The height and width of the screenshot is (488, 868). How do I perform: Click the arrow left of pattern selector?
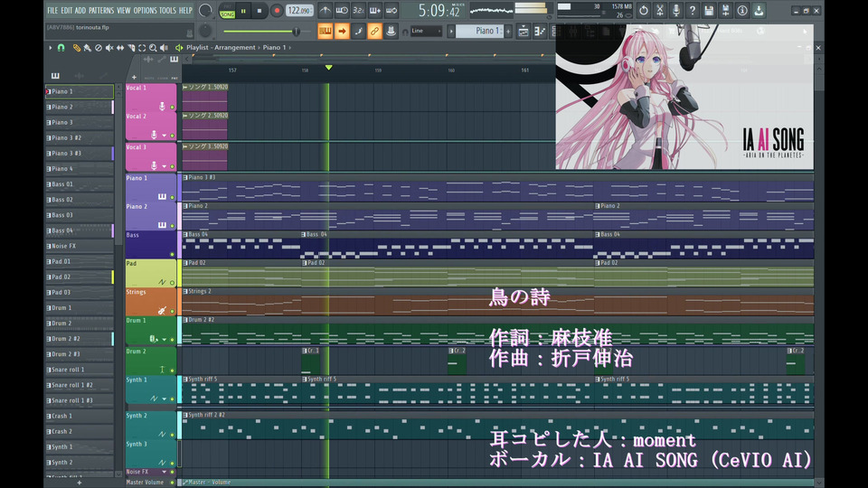(x=451, y=31)
